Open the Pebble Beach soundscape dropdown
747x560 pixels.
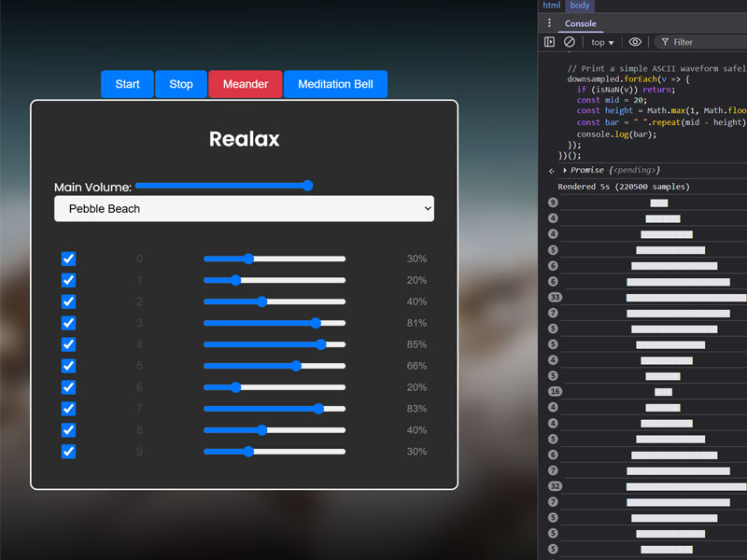tap(244, 208)
